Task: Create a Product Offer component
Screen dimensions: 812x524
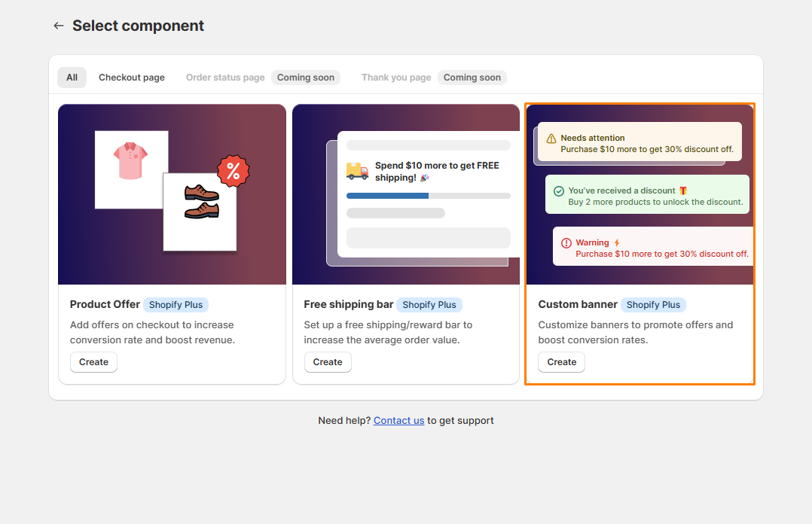Action: pos(93,362)
